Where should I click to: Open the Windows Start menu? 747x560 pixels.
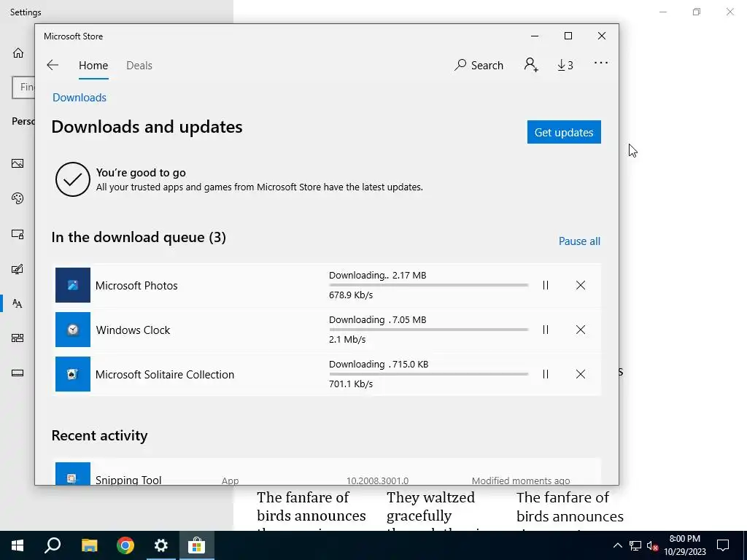pyautogui.click(x=18, y=545)
